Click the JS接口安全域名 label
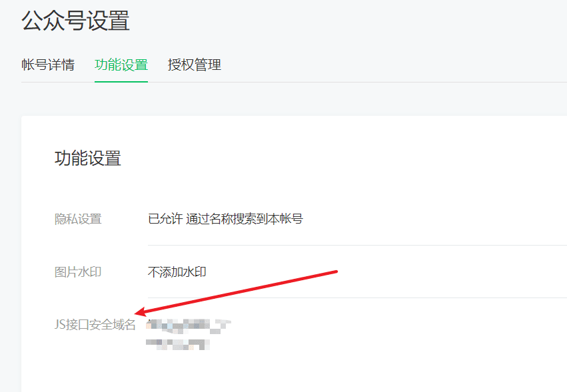The width and height of the screenshot is (567, 392). [x=95, y=325]
